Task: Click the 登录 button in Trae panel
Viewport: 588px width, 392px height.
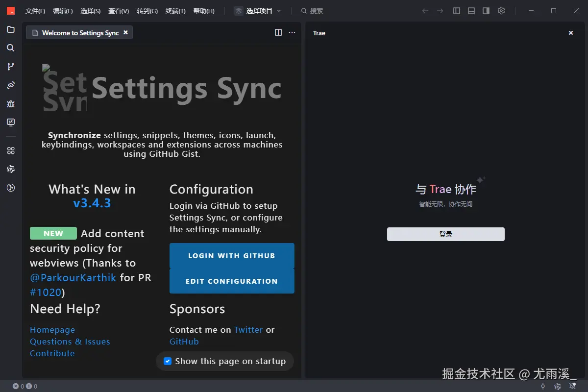Action: tap(445, 234)
